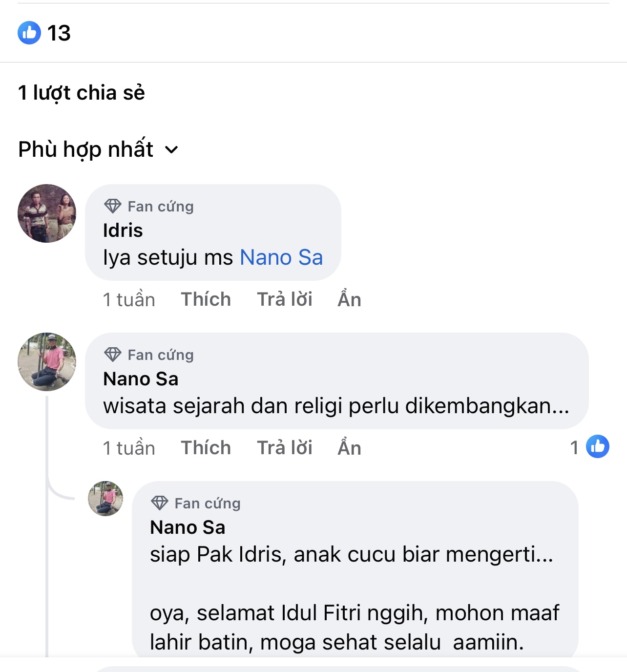Tap the diamond fan badge in the reply

(x=160, y=503)
